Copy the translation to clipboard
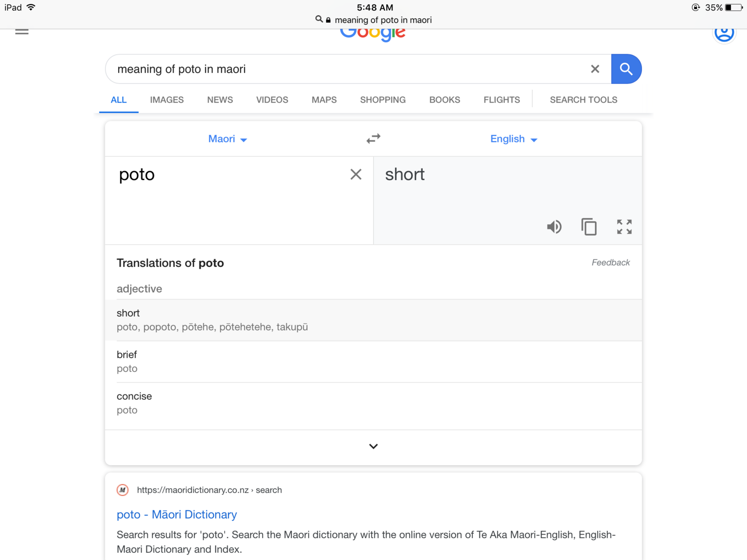The width and height of the screenshot is (747, 560). tap(589, 227)
